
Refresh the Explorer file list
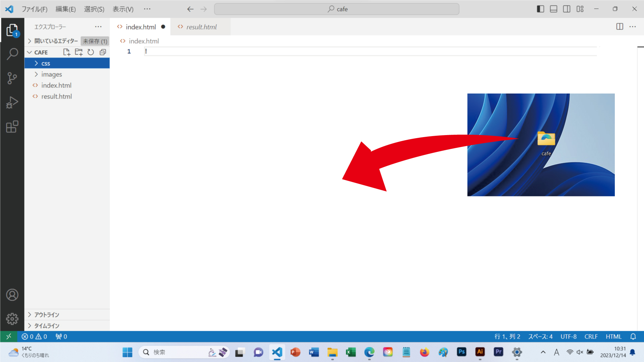coord(91,52)
